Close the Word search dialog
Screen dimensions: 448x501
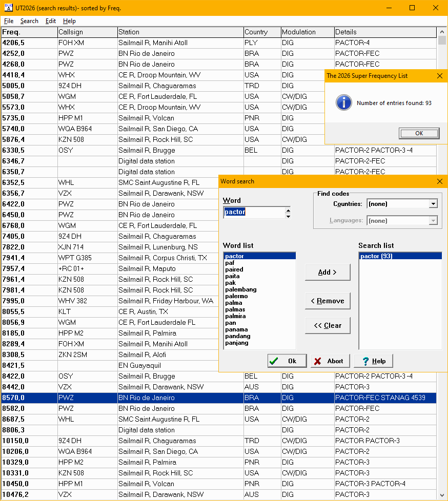(439, 181)
